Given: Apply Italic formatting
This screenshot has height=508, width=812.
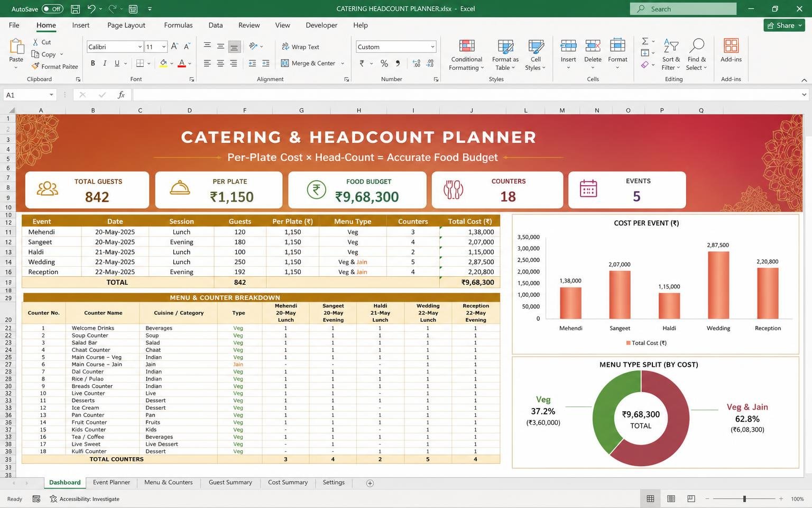Looking at the screenshot, I should (105, 63).
